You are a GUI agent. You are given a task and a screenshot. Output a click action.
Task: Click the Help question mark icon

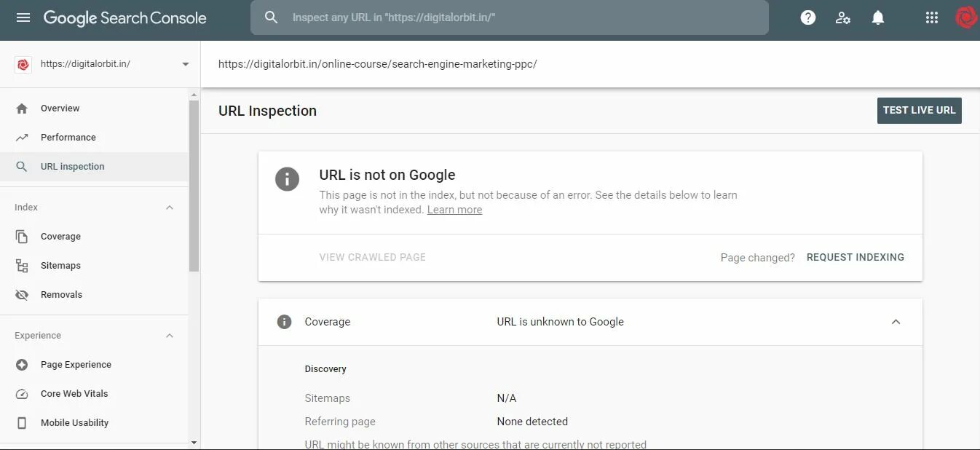click(x=808, y=17)
